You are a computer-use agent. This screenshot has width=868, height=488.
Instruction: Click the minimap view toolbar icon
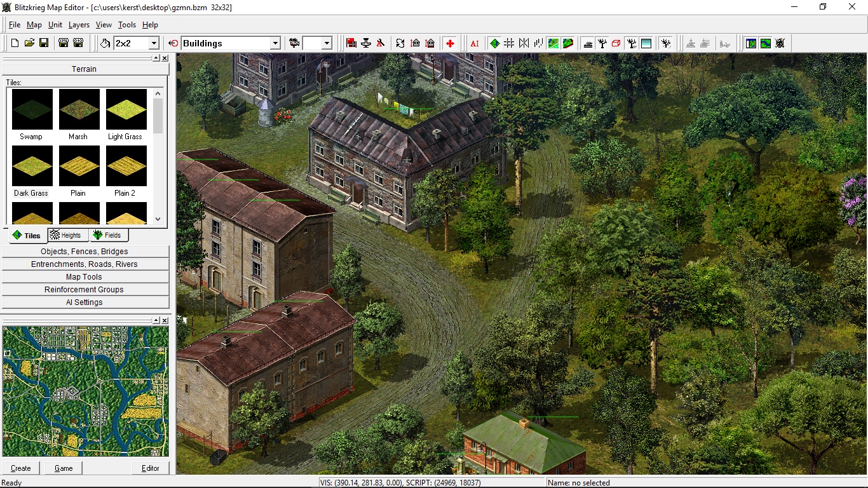point(766,43)
